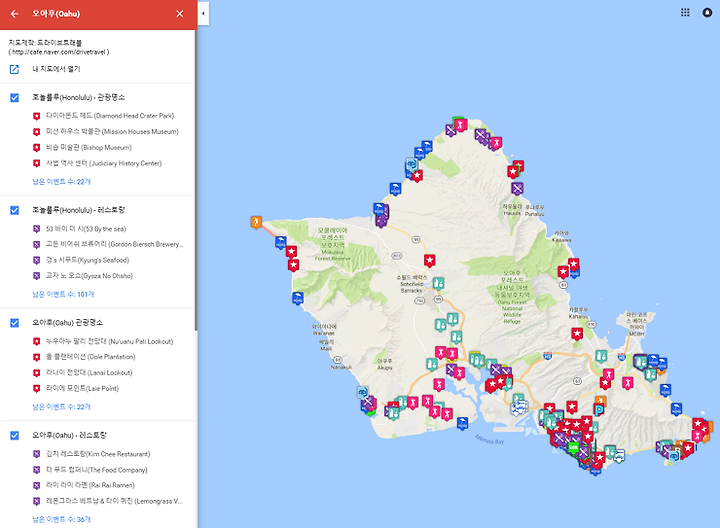The height and width of the screenshot is (528, 720).
Task: Click the '오아후(Oahu) - 레스토랑' layer title
Action: (69, 435)
